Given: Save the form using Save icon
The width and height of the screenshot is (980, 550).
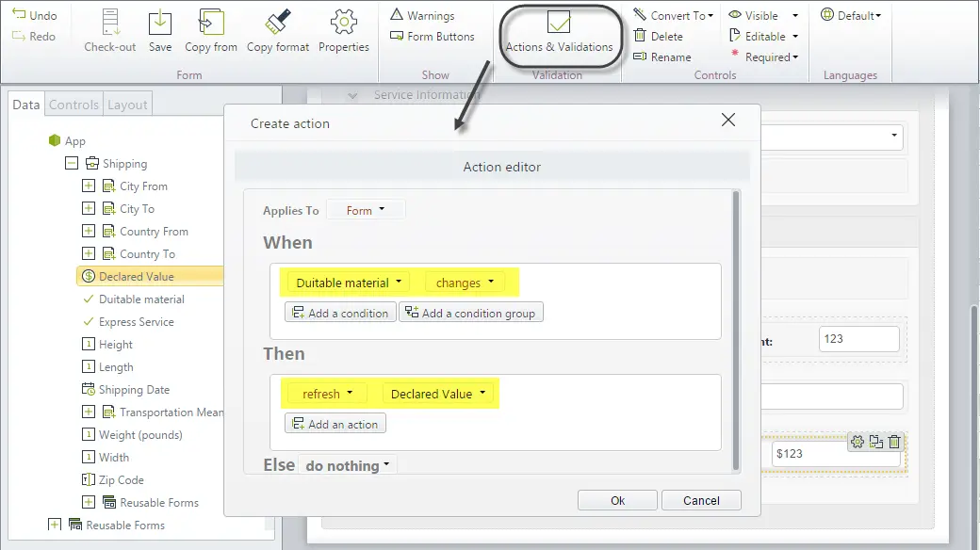Looking at the screenshot, I should (160, 31).
